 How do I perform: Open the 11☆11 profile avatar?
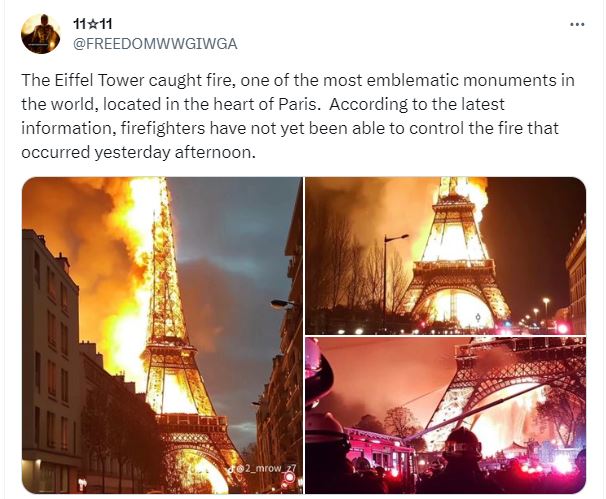[41, 34]
